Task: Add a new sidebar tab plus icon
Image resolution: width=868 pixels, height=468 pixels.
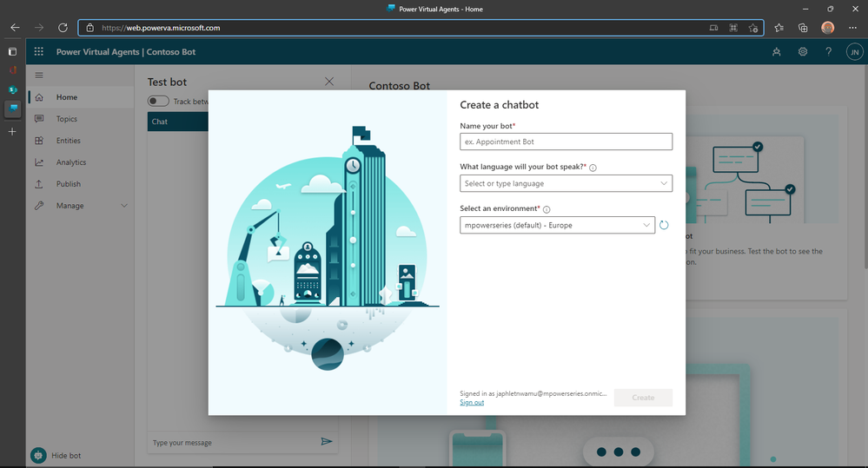Action: [12, 132]
